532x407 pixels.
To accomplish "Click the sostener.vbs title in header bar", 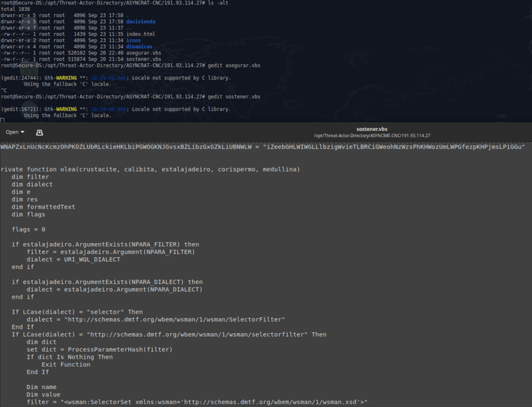I will (x=372, y=128).
